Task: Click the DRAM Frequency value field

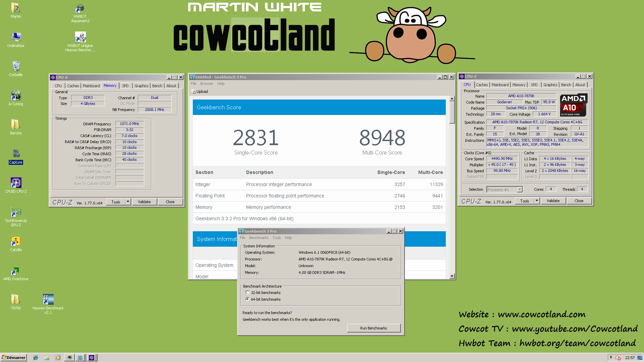Action: [x=129, y=124]
